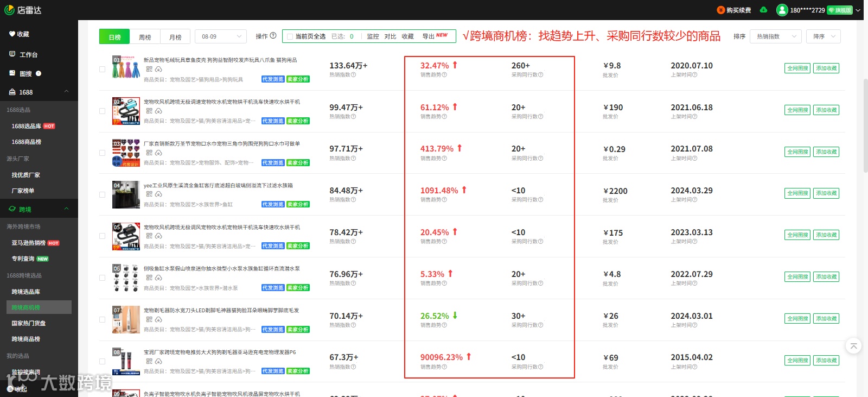Click the help icon next to 操作
The width and height of the screenshot is (868, 397).
click(x=273, y=36)
